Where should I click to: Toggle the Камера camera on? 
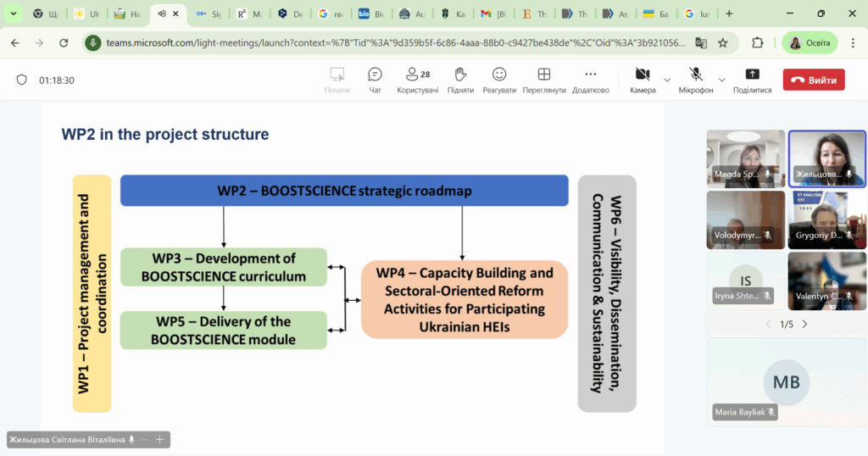[642, 80]
